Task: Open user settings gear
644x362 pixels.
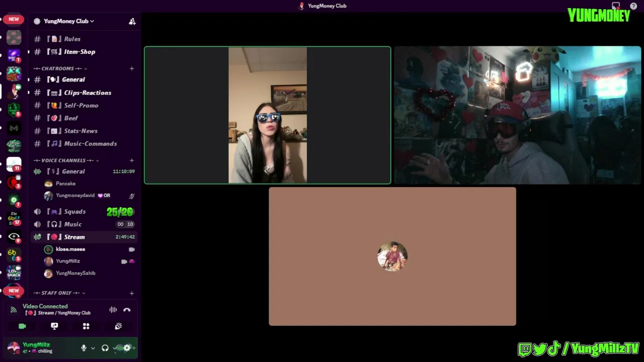Action: [127, 348]
